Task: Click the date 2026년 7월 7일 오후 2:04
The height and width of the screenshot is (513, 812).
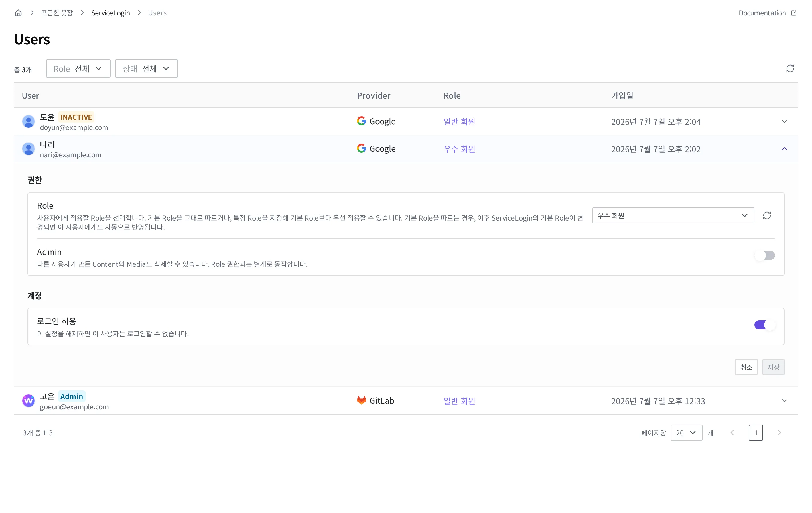Action: pyautogui.click(x=656, y=121)
